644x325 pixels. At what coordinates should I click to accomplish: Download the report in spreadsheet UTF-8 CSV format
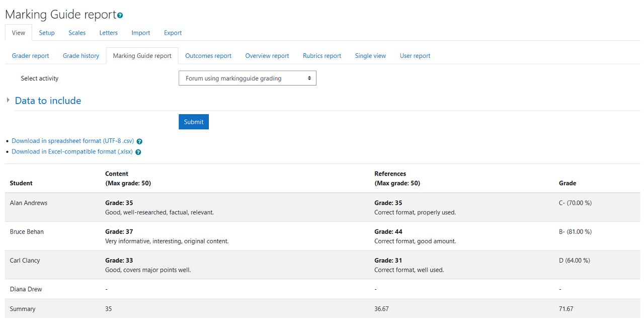pos(73,140)
